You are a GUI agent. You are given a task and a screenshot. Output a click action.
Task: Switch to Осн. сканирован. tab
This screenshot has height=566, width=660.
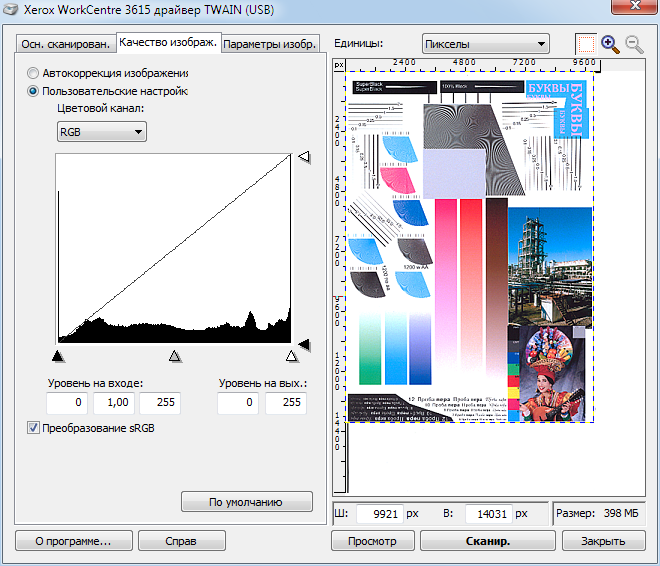(66, 44)
